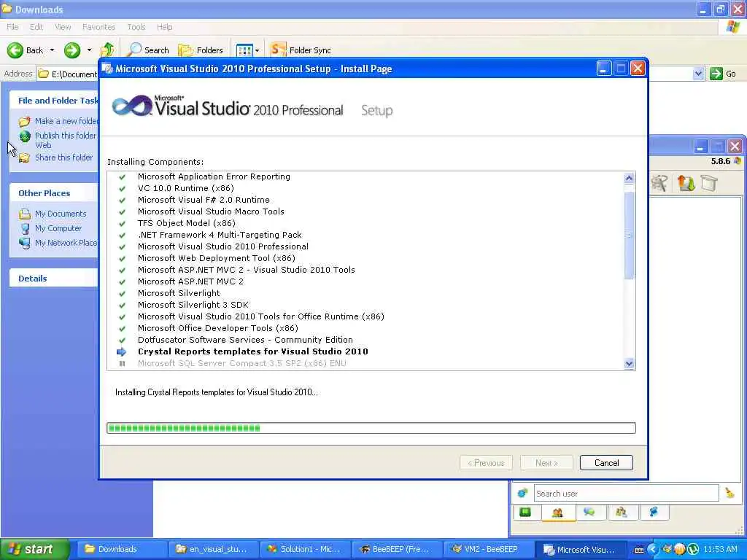This screenshot has height=560, width=747.
Task: Click Make a new folder link
Action: (x=66, y=121)
